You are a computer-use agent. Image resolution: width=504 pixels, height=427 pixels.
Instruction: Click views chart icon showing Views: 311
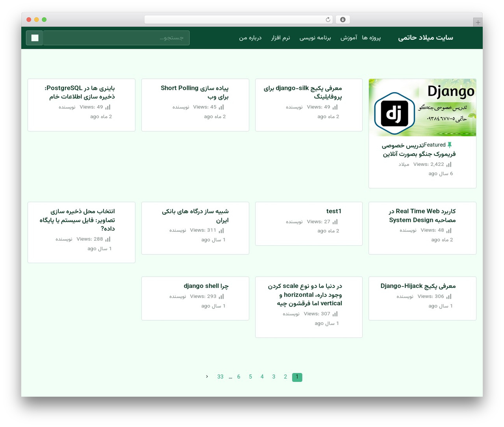point(221,230)
